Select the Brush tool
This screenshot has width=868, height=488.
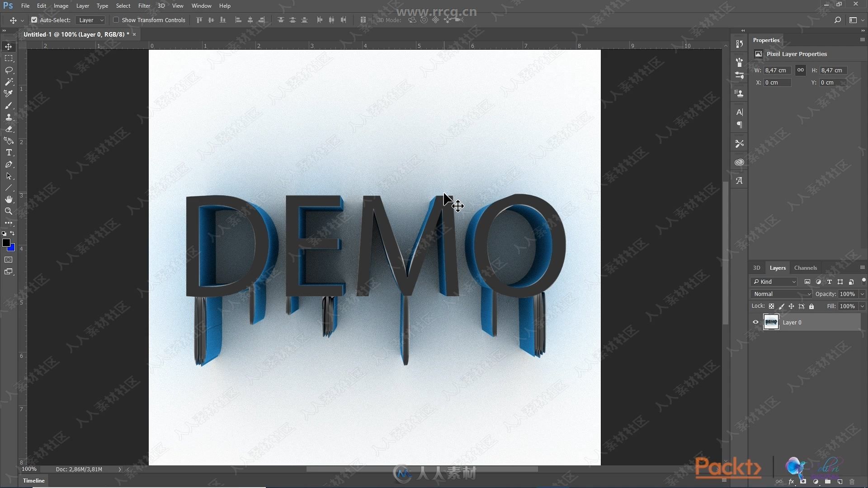(8, 105)
